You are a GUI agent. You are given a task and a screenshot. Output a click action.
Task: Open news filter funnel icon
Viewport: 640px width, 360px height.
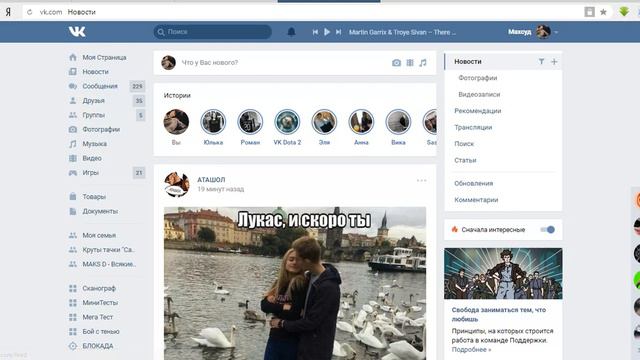[x=541, y=62]
